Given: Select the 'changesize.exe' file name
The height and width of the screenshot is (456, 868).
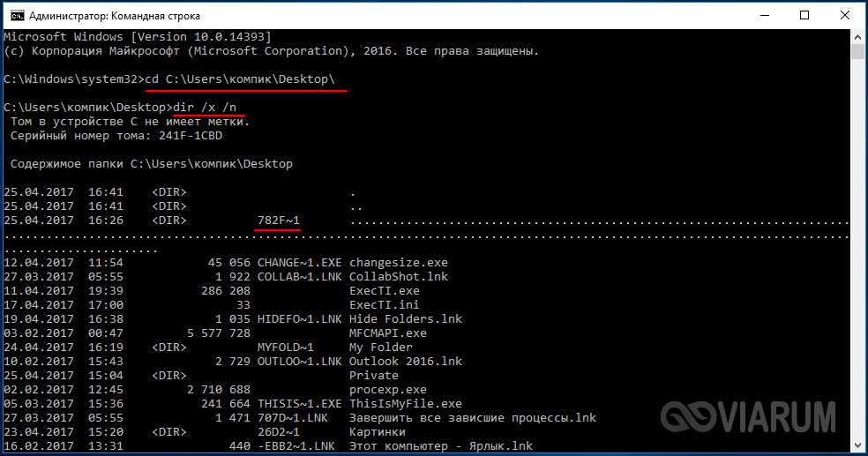Looking at the screenshot, I should pyautogui.click(x=399, y=263).
